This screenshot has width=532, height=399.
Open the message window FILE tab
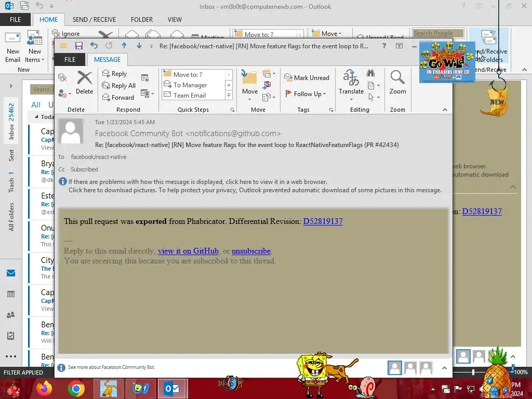pos(70,59)
